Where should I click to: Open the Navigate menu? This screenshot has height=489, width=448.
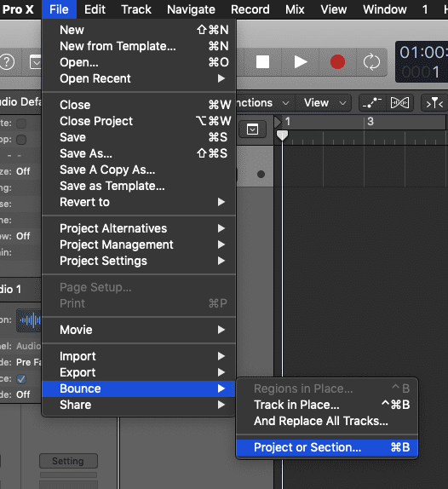point(191,9)
